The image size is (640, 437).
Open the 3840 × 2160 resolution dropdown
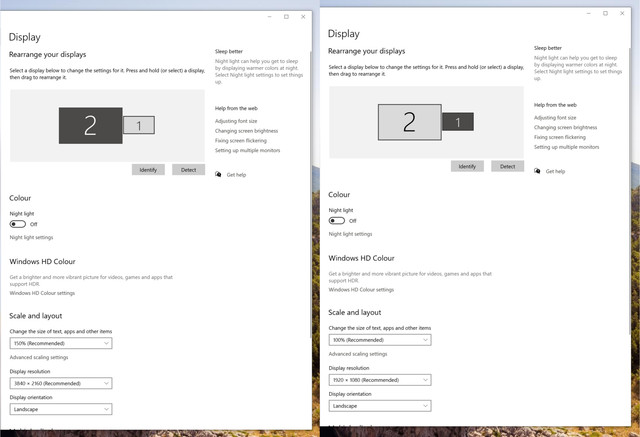coord(61,383)
